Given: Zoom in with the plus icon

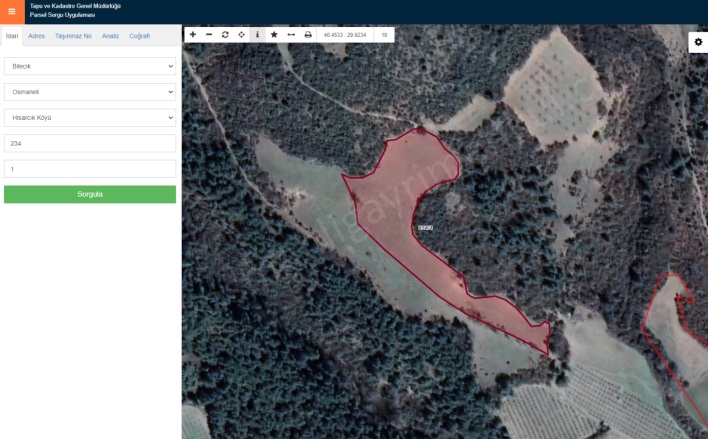Looking at the screenshot, I should point(193,34).
